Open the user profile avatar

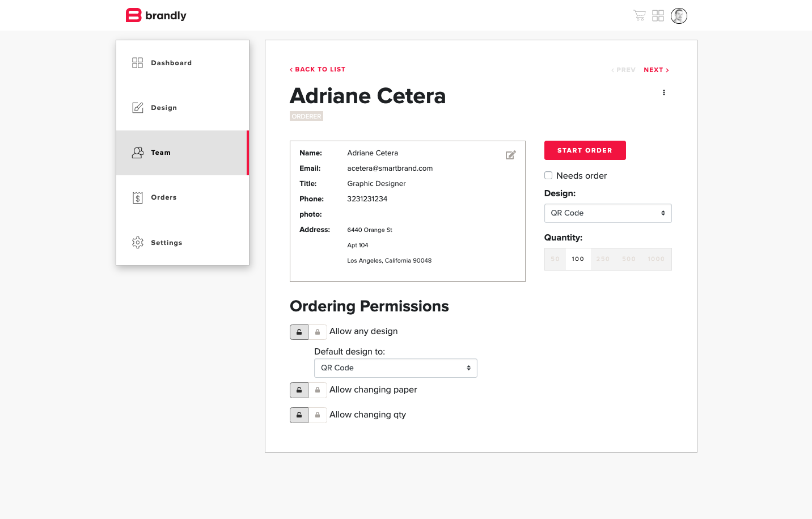click(679, 16)
